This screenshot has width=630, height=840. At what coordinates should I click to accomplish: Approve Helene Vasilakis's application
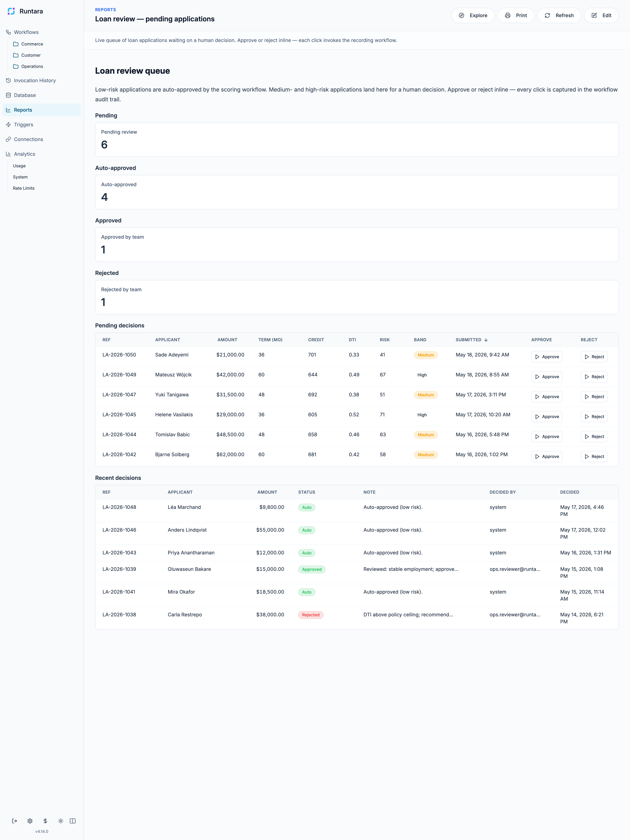click(547, 416)
